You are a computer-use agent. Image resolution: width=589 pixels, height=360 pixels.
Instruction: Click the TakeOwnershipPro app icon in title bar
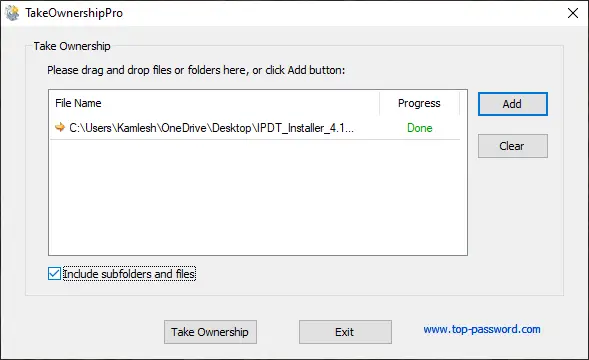tap(12, 13)
